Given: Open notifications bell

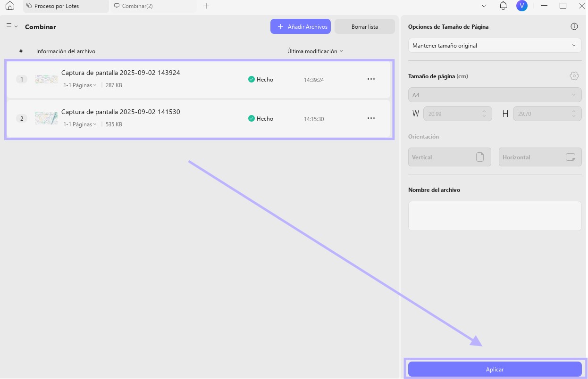Looking at the screenshot, I should click(503, 6).
